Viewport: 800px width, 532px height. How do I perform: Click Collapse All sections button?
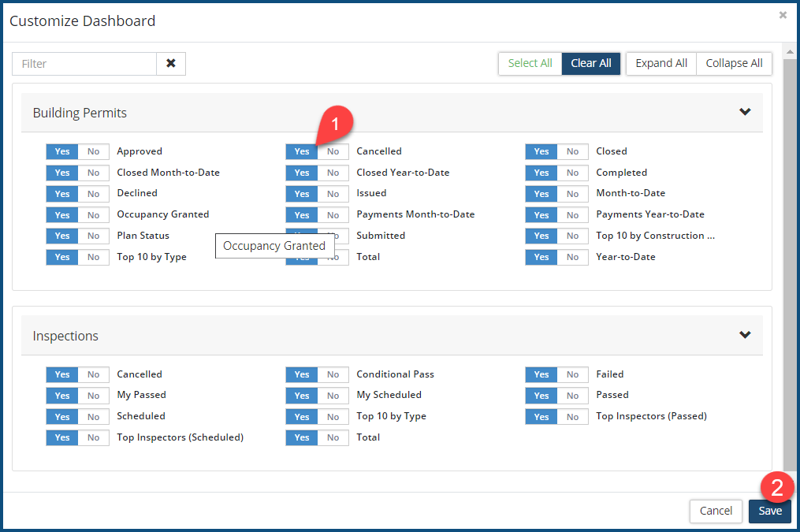pos(734,64)
